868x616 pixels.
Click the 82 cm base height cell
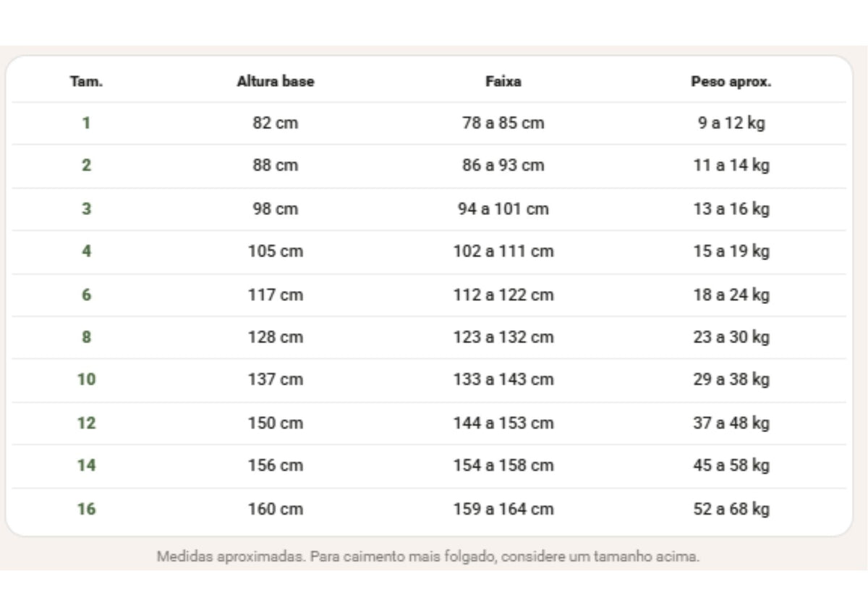point(276,123)
